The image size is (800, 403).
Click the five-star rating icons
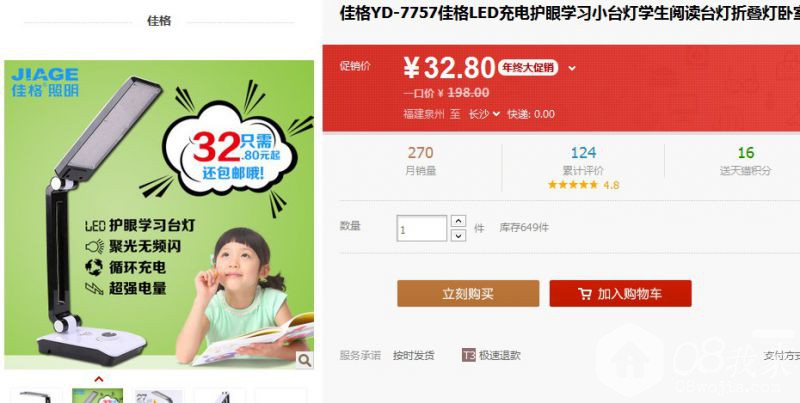[572, 185]
